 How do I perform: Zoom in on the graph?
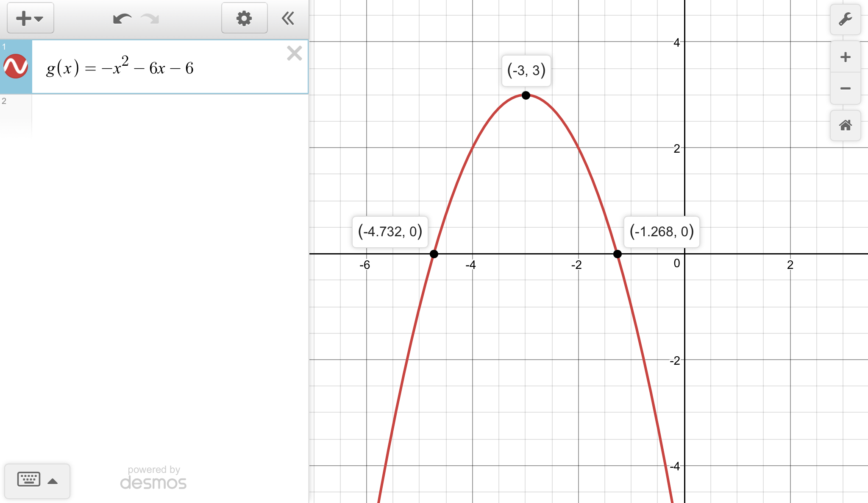845,57
